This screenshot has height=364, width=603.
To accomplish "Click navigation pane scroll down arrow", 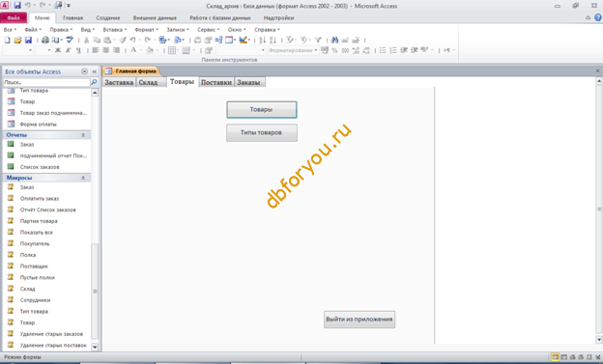I will [x=95, y=347].
